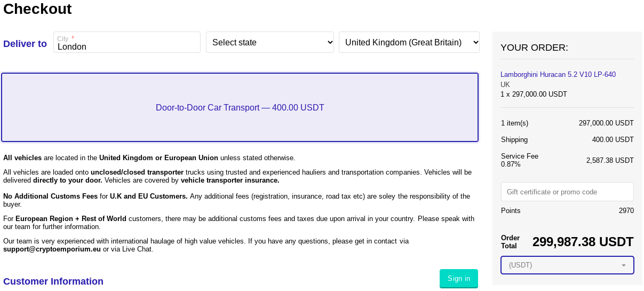Click the 299,987.38 USDT order total
This screenshot has width=644, height=291.
click(x=583, y=242)
